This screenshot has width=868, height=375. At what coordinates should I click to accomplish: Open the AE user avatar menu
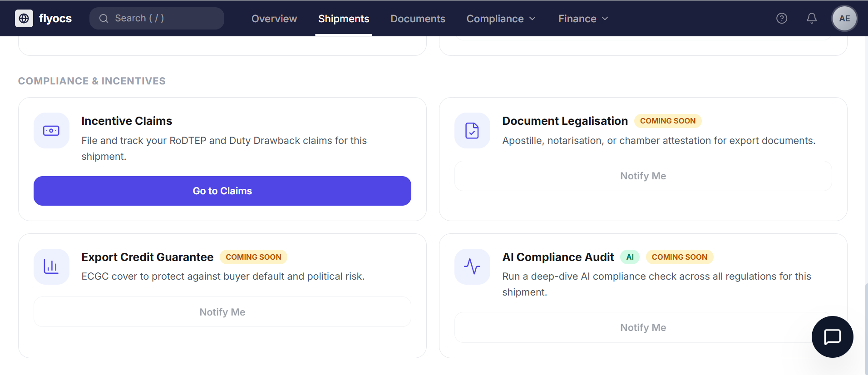tap(844, 19)
